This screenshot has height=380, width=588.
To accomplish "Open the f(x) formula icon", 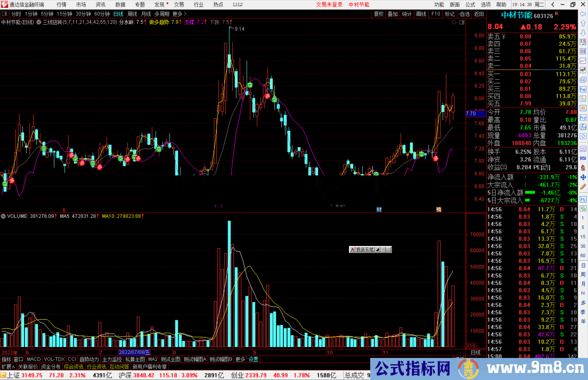I will point(583,127).
